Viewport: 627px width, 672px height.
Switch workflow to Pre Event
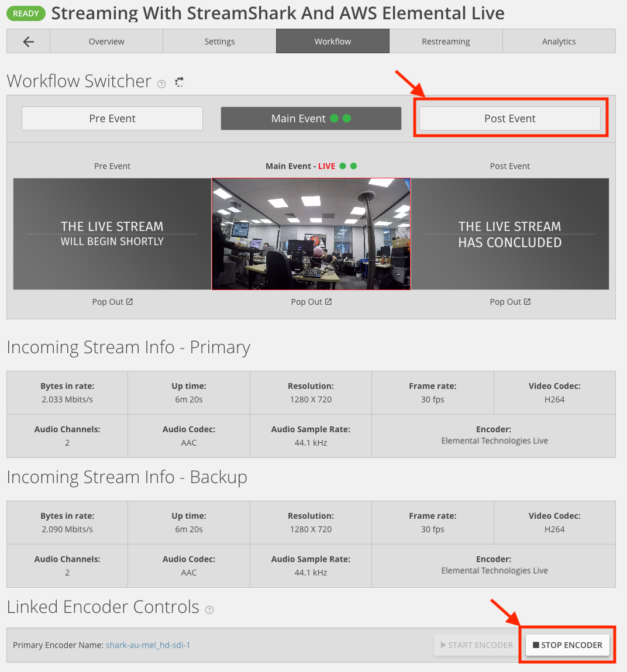112,118
